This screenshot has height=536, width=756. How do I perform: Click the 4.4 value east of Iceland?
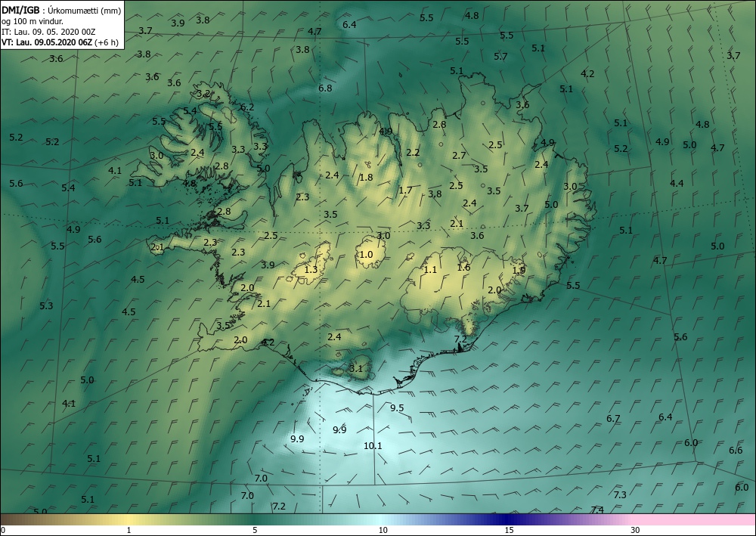click(x=677, y=183)
